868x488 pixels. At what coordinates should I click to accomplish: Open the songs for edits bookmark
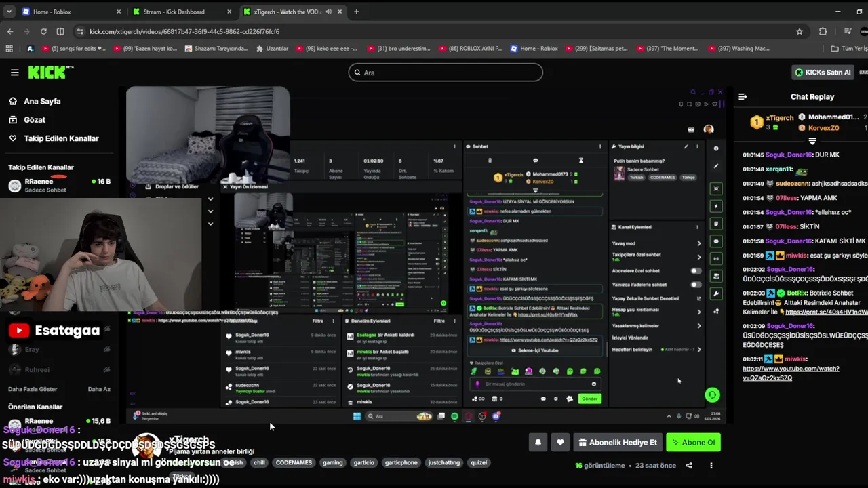click(x=74, y=49)
